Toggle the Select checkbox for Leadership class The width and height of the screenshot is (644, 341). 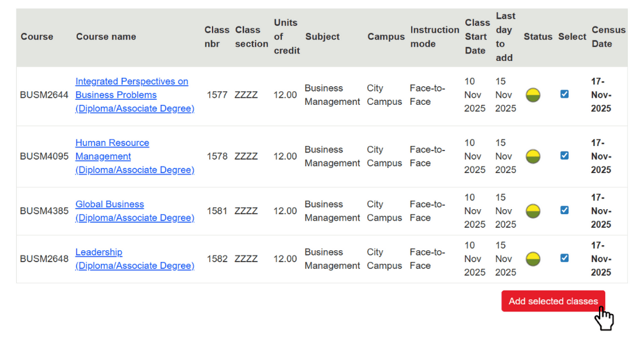(x=564, y=258)
